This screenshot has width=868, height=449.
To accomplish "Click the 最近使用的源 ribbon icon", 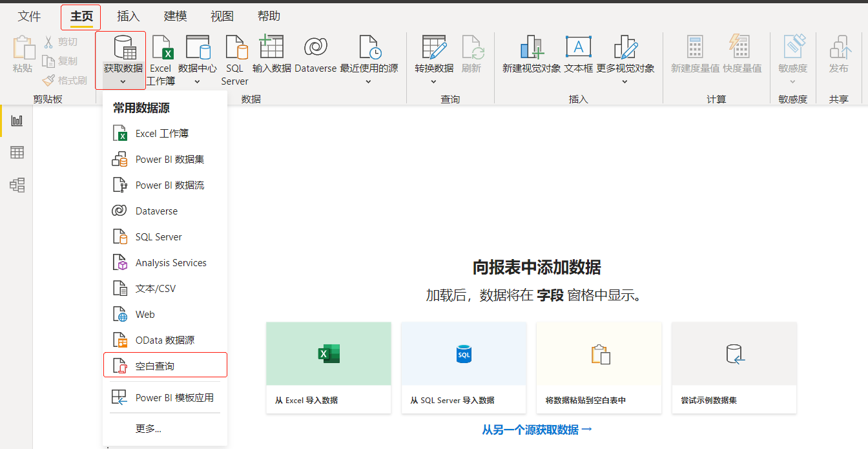I will tap(369, 47).
